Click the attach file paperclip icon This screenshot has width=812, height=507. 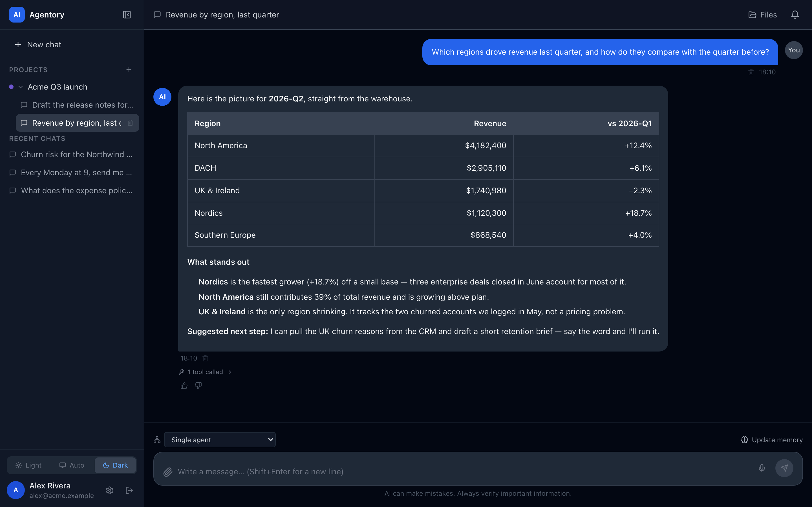pos(168,472)
